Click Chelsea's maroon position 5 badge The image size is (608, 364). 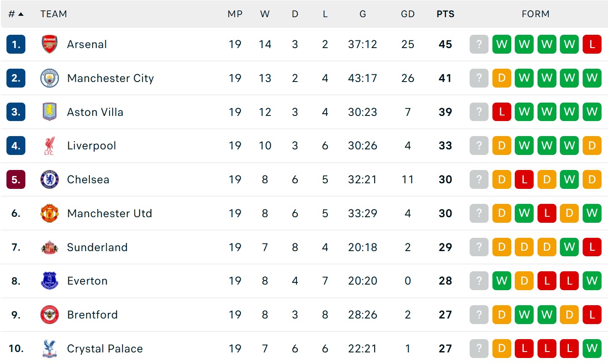point(16,179)
